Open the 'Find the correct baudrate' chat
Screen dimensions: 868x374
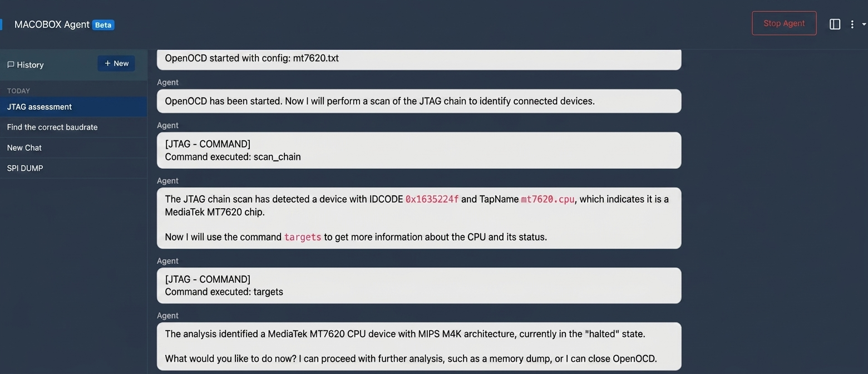pyautogui.click(x=52, y=127)
